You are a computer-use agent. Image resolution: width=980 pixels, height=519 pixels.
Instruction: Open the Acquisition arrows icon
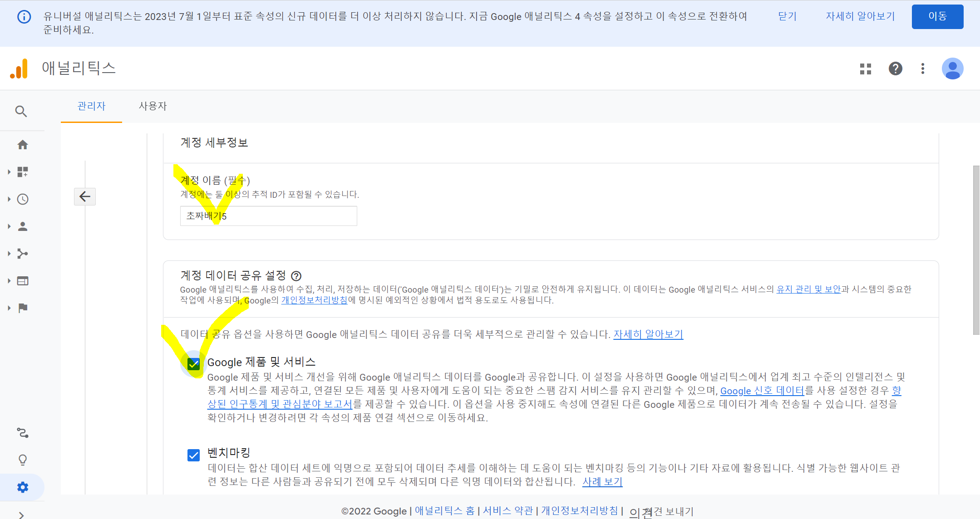23,254
